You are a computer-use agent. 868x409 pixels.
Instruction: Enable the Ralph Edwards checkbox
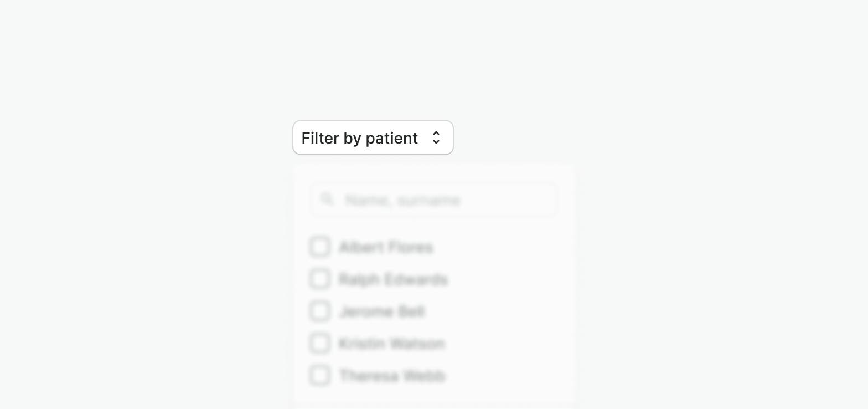[x=320, y=279]
